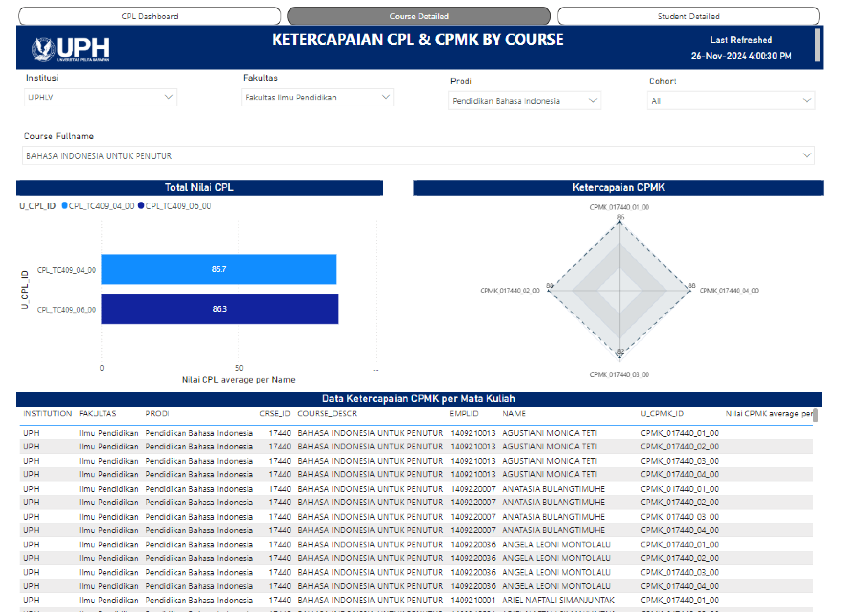Select the dark blue 86.3 bar

point(220,309)
